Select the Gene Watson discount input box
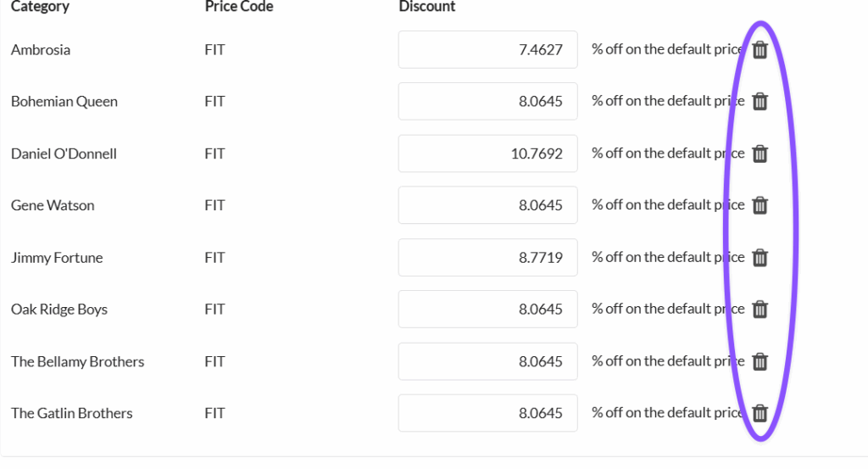868x469 pixels. click(487, 205)
